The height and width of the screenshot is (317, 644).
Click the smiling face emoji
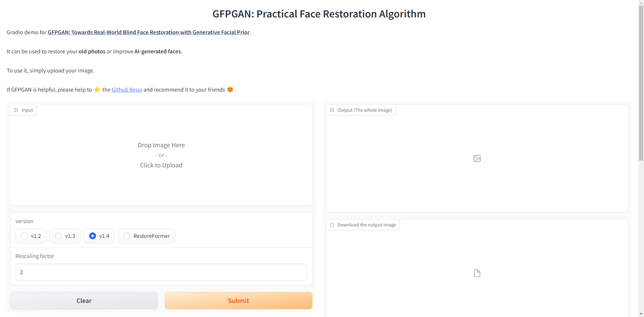(x=230, y=90)
